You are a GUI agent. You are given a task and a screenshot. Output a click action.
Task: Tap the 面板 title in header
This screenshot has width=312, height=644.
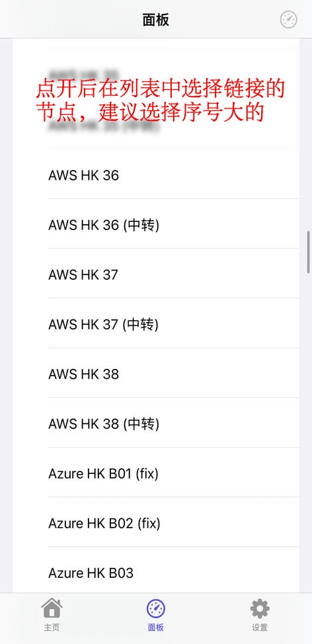[156, 20]
